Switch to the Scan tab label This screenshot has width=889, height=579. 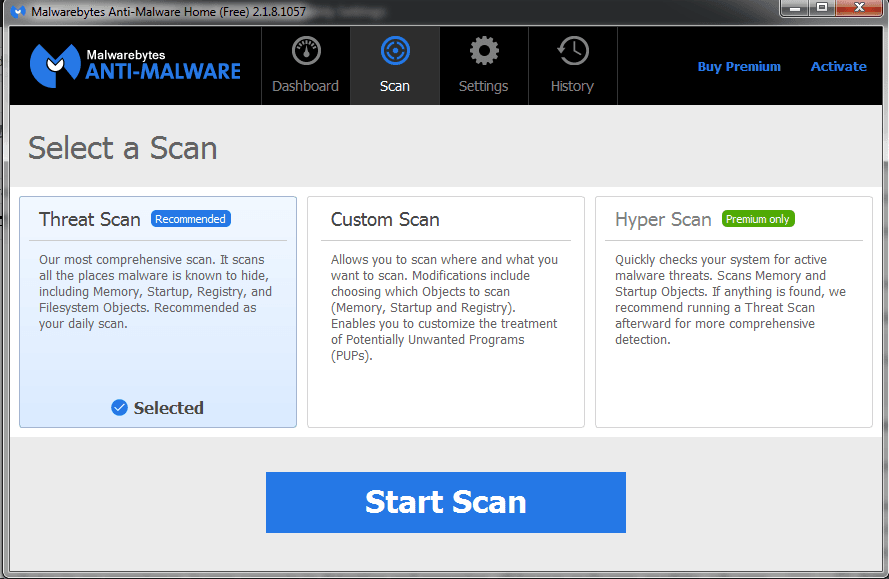[395, 86]
